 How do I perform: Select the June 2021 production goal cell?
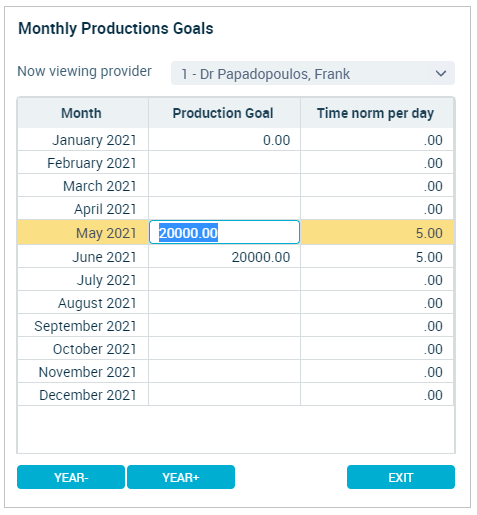coord(224,257)
